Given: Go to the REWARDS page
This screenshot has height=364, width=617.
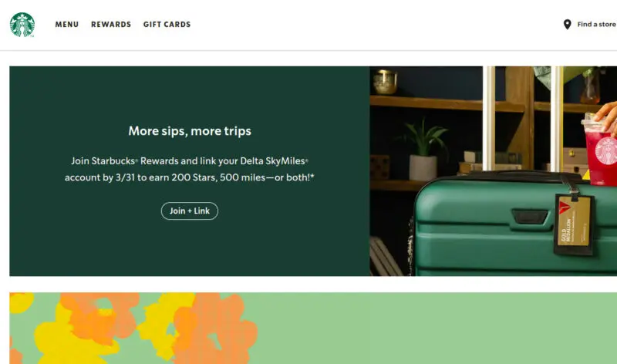Looking at the screenshot, I should [111, 25].
